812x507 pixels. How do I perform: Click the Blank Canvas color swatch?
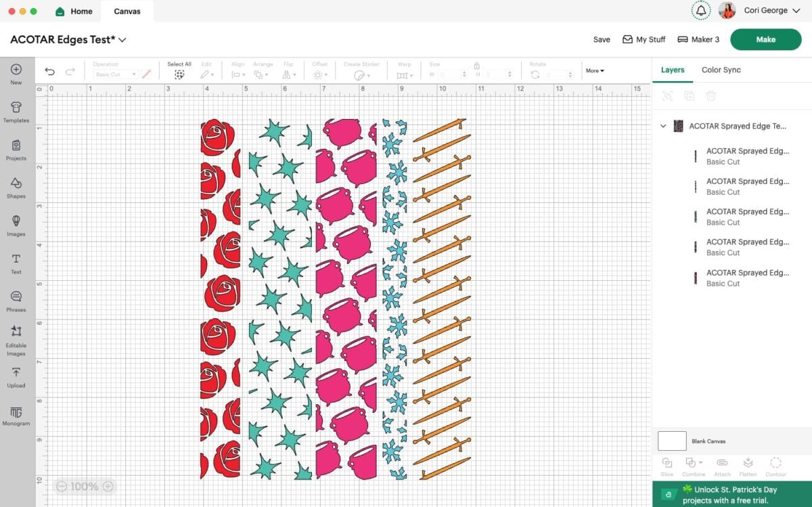[672, 441]
